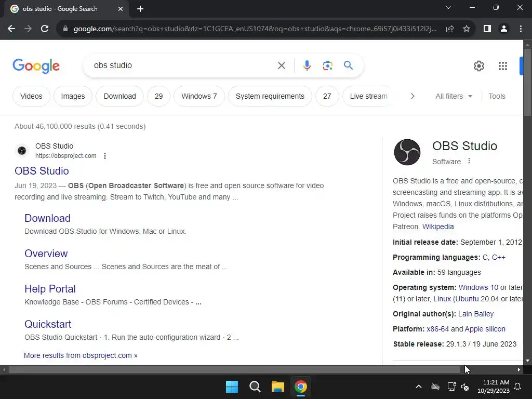This screenshot has width=532, height=399.
Task: Select the 27 filter chip
Action: click(x=327, y=96)
